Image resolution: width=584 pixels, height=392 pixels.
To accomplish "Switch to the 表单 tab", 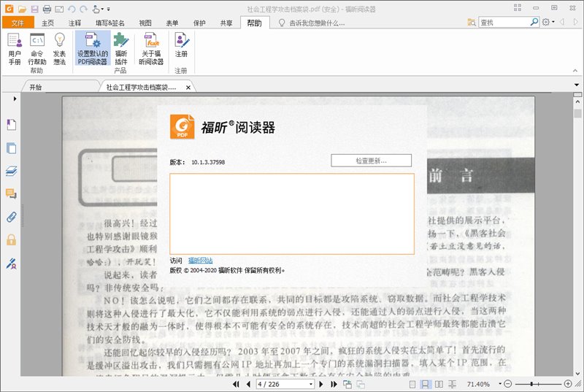I will click(172, 23).
